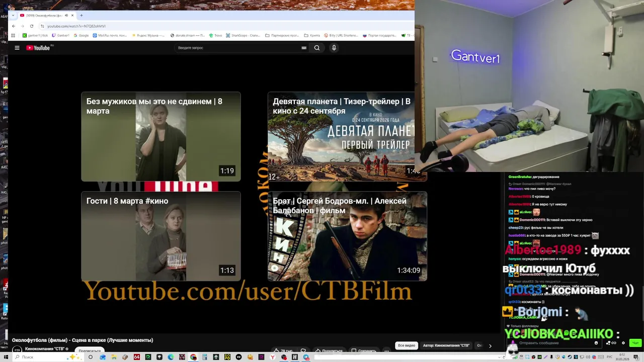Open the Google bookmark
This screenshot has height=362, width=644.
pos(81,35)
